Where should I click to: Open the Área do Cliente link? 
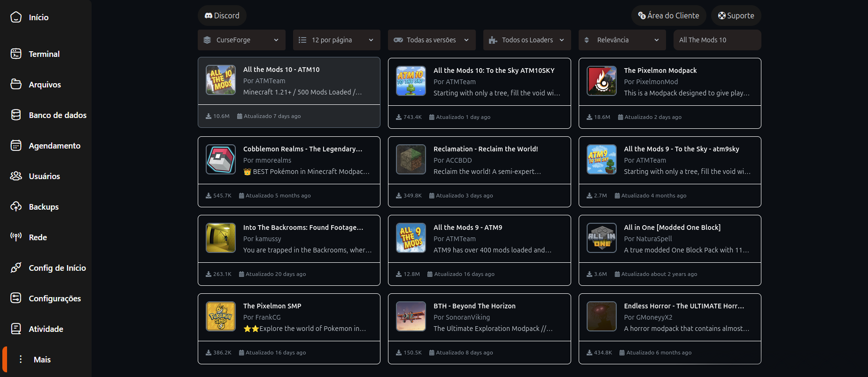668,16
